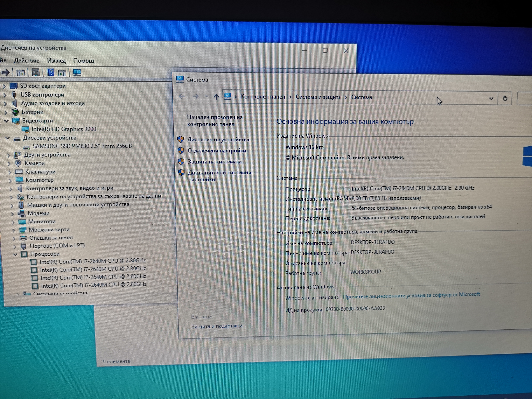Open the Помощ menu
This screenshot has height=399, width=532.
point(84,61)
